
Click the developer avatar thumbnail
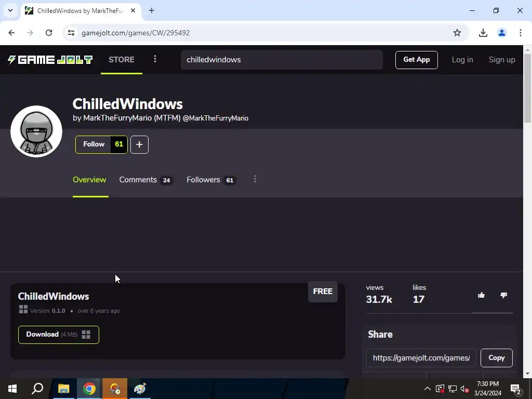click(36, 131)
